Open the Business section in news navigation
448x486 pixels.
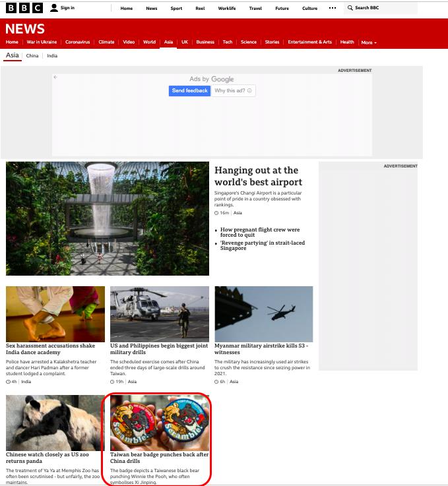coord(205,42)
